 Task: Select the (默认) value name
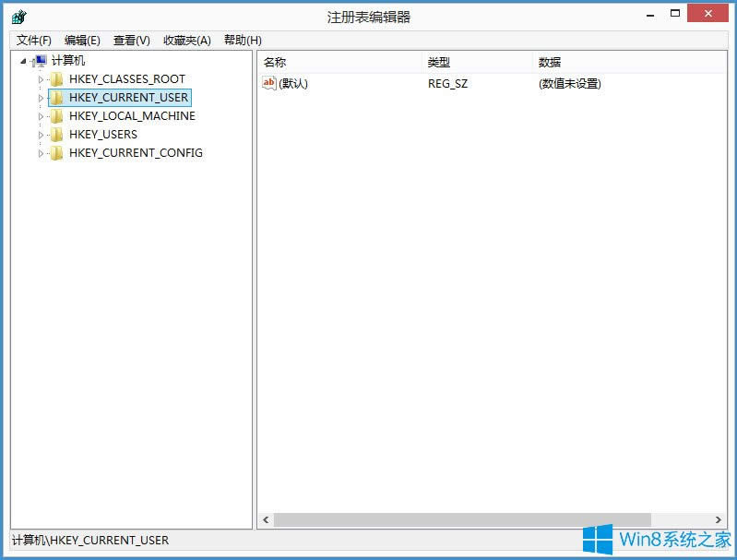[x=293, y=84]
